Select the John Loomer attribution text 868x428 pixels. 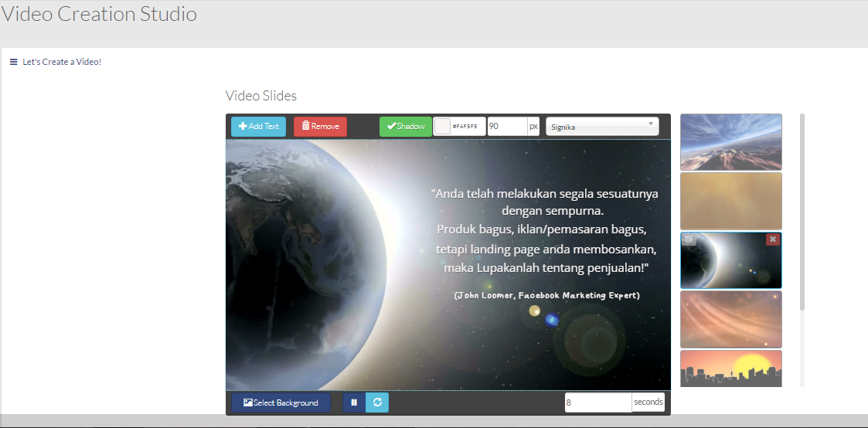(x=547, y=295)
